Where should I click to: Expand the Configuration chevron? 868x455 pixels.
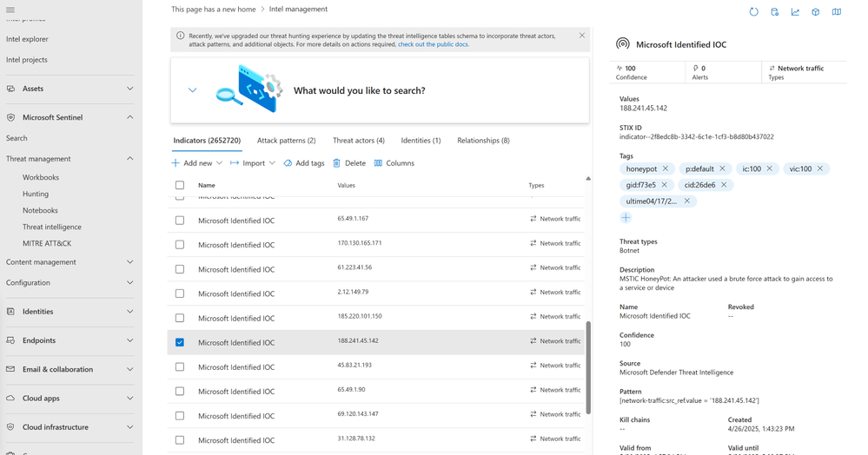[x=129, y=282]
